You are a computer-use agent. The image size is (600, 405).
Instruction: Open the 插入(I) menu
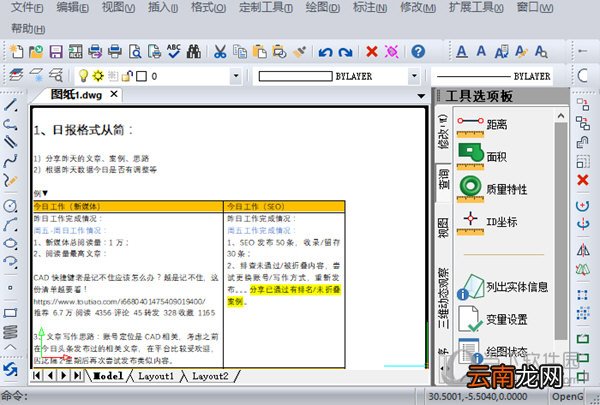pos(163,7)
